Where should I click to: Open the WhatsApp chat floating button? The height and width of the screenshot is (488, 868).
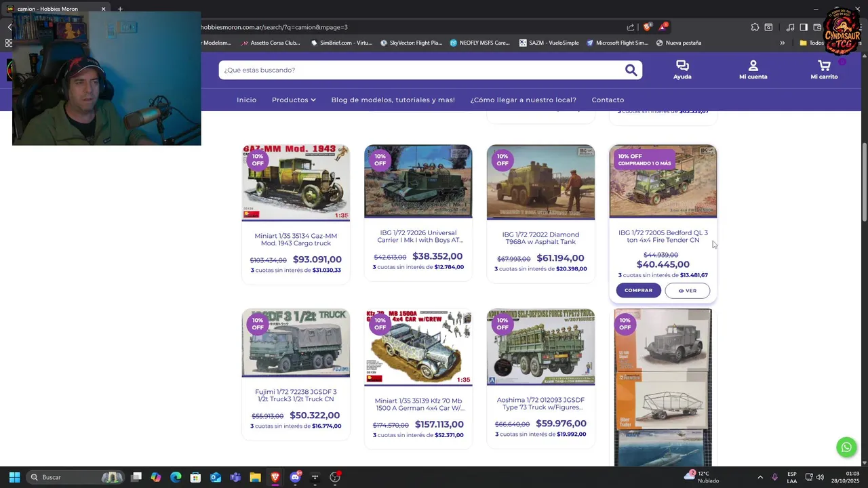[846, 447]
